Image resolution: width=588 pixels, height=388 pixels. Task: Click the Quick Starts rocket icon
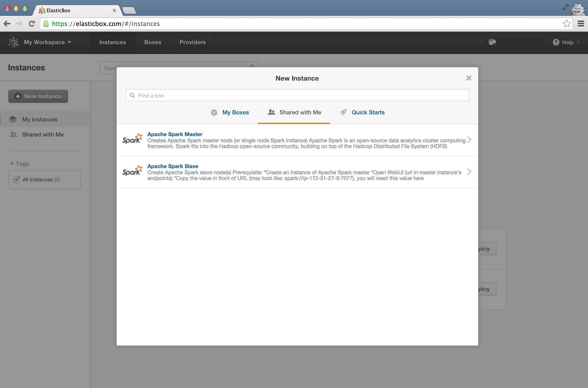pyautogui.click(x=343, y=112)
